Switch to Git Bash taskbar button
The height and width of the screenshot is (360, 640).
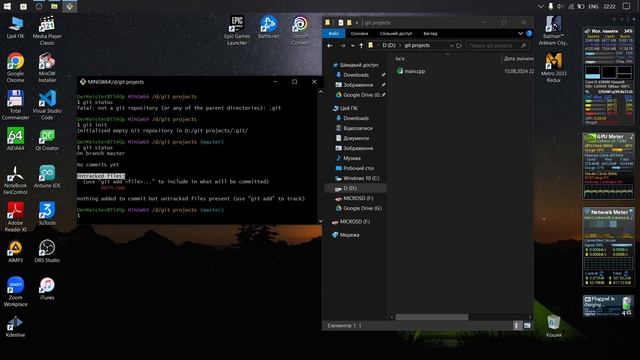(x=70, y=6)
